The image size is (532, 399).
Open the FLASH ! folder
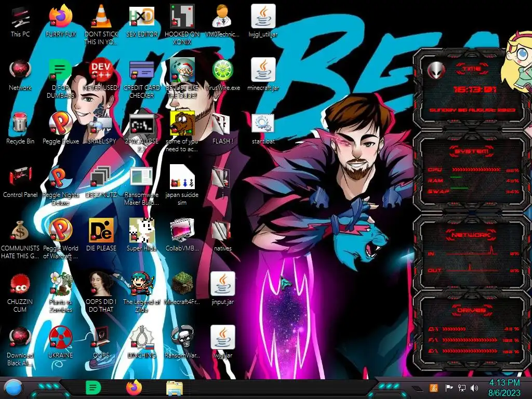(222, 129)
